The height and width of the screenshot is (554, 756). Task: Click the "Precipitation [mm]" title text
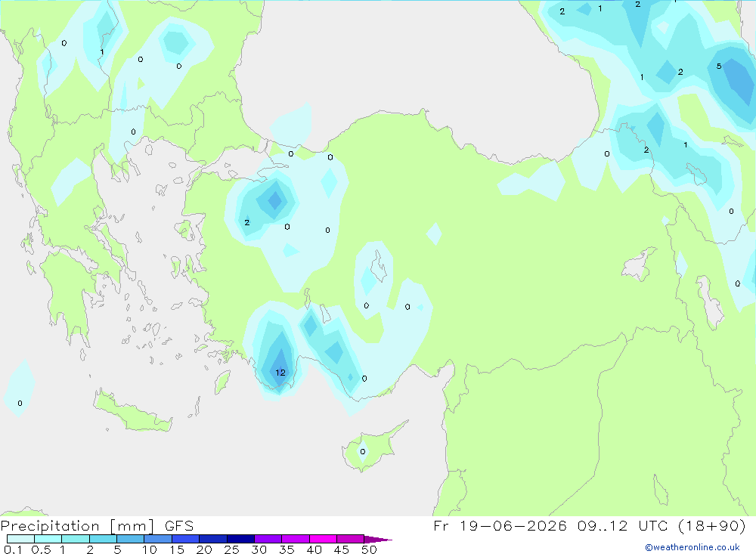point(77,527)
